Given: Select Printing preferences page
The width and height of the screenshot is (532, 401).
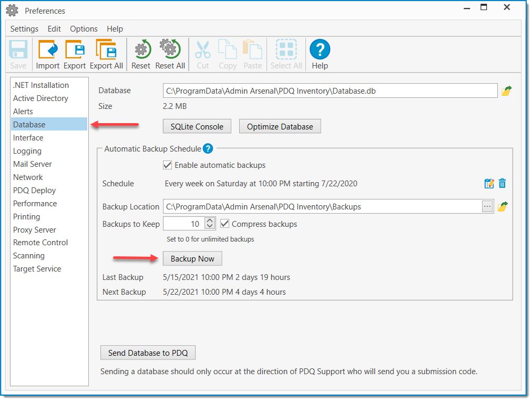Looking at the screenshot, I should (x=49, y=216).
